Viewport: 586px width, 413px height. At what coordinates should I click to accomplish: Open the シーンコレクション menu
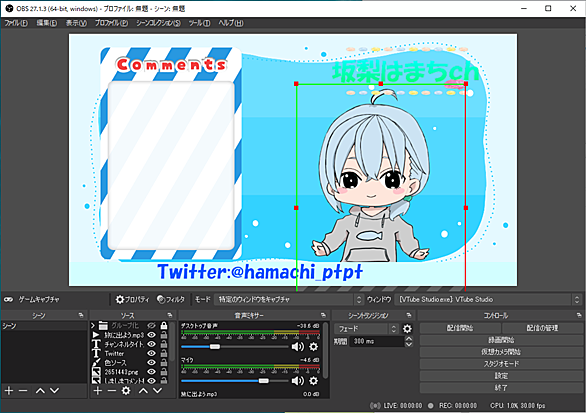(158, 23)
